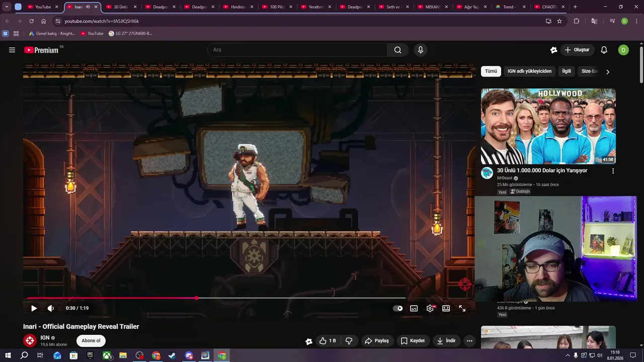This screenshot has width=644, height=362.
Task: Open File Explorer from the taskbar
Action: pos(123,355)
